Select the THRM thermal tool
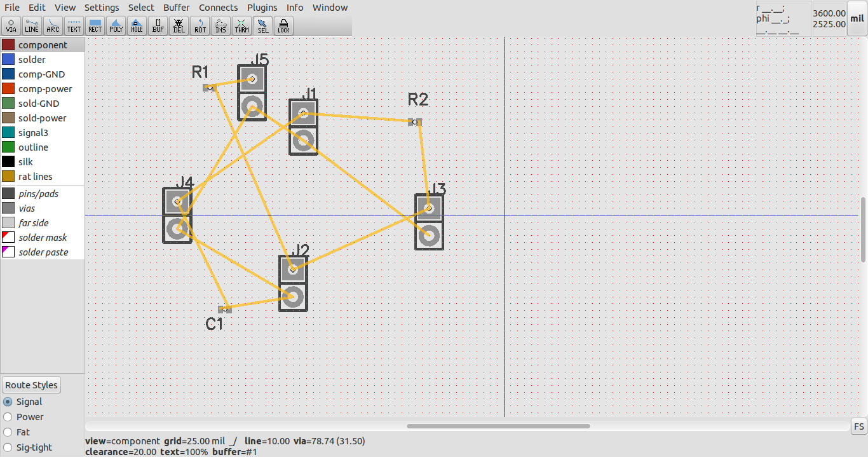The width and height of the screenshot is (868, 457). coord(241,25)
